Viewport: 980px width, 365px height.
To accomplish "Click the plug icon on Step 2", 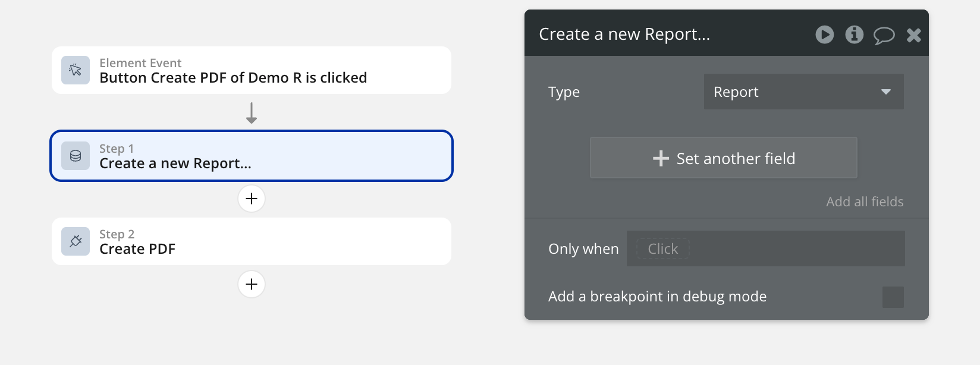I will pyautogui.click(x=76, y=241).
